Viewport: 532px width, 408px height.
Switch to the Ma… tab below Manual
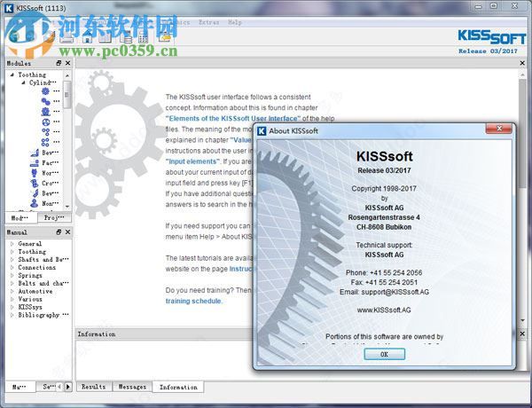20,387
